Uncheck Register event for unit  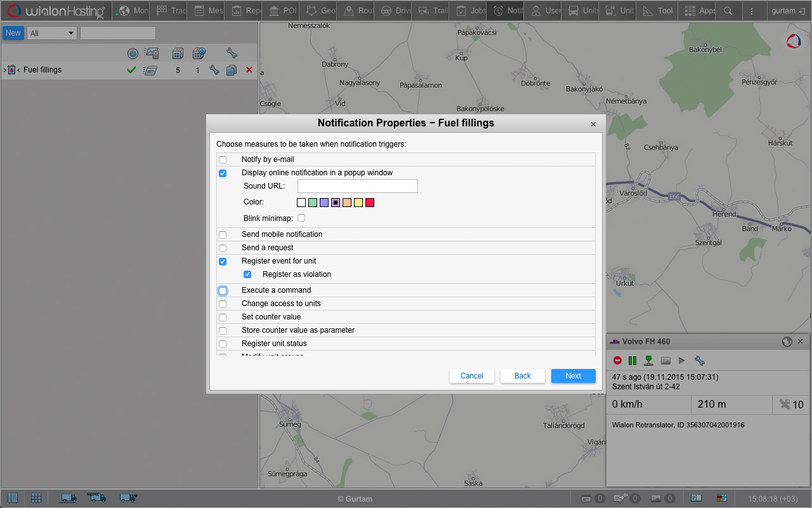(x=223, y=262)
